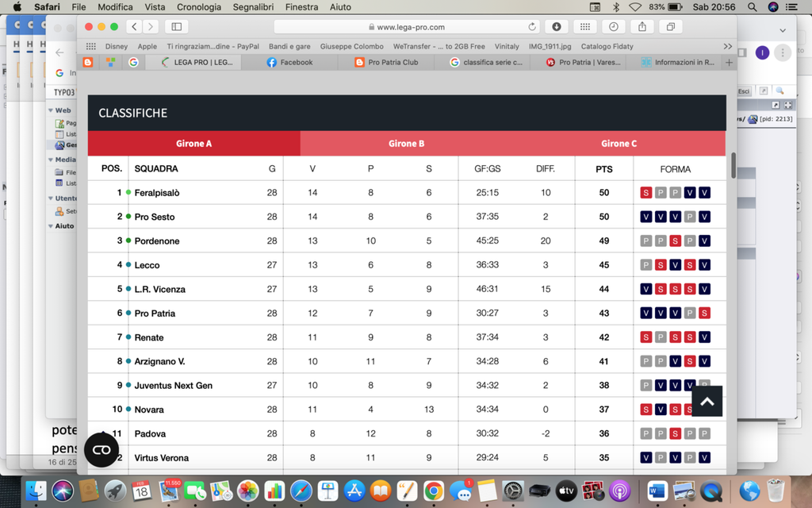Viewport: 812px width, 508px height.
Task: Collapse the Media section in TYPO3 sidebar
Action: [51, 160]
